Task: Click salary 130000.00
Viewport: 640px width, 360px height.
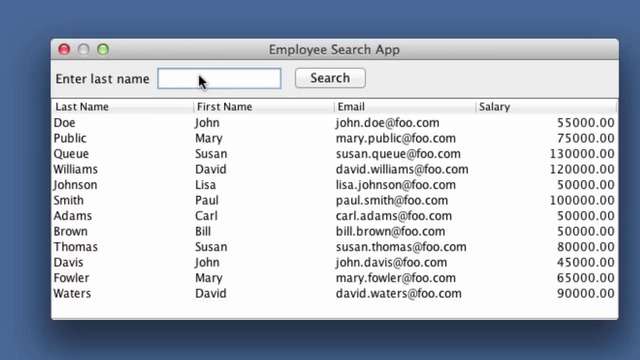Action: tap(582, 154)
